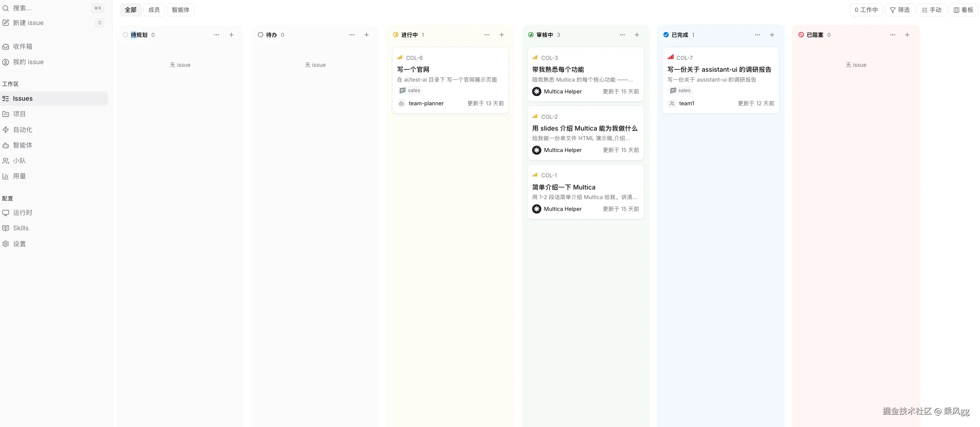
Task: Click the priority bars icon on COL-3
Action: [535, 58]
